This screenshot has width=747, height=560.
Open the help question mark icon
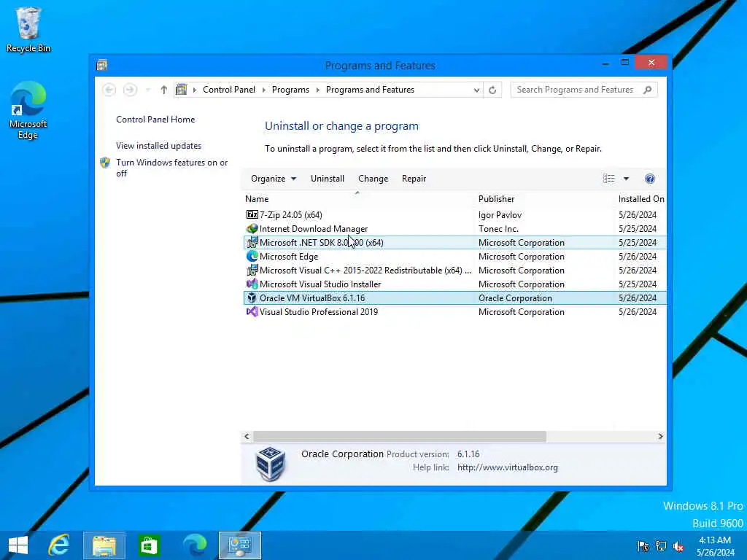tap(649, 179)
